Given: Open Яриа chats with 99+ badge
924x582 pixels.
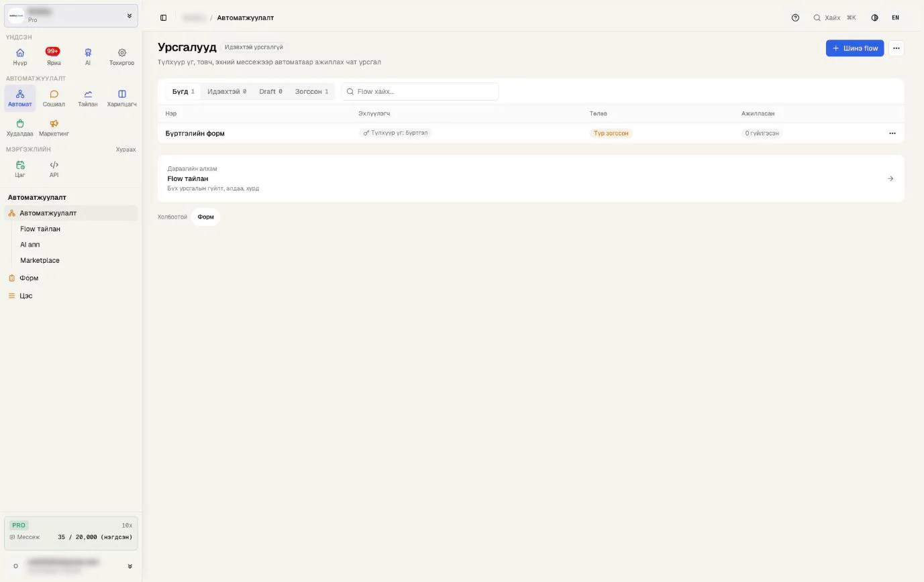Looking at the screenshot, I should click(54, 56).
